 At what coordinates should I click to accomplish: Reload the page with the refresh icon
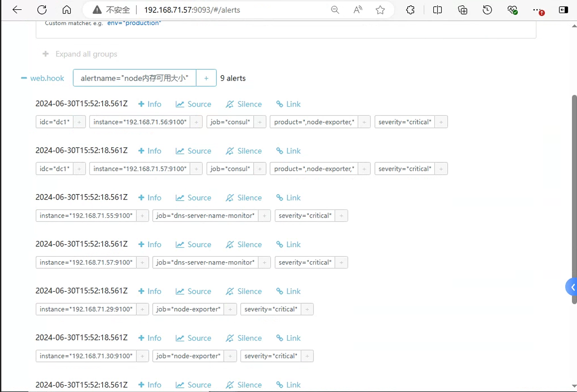(x=42, y=10)
